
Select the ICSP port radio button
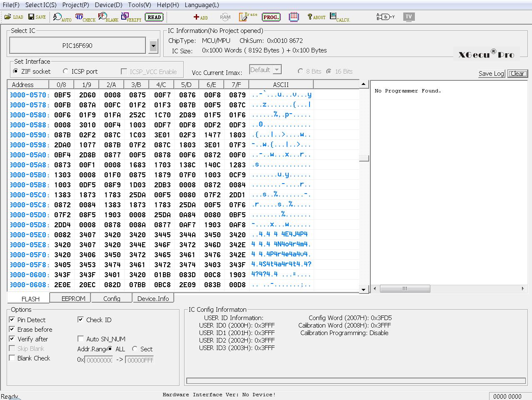[66, 72]
